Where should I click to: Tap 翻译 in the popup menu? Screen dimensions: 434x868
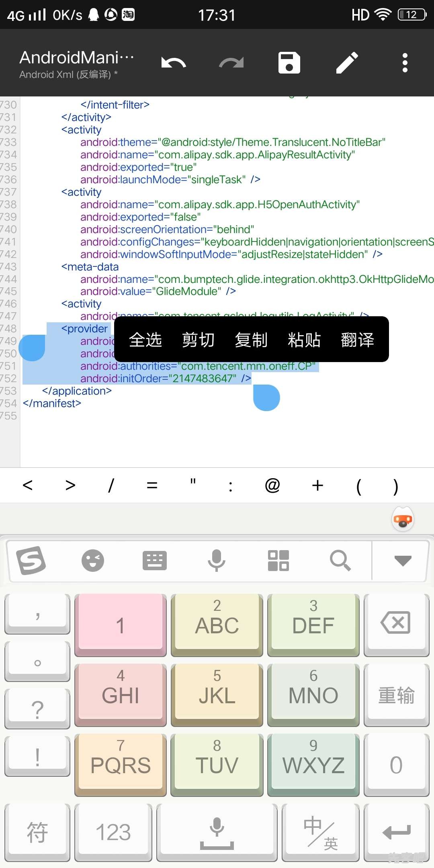(357, 340)
